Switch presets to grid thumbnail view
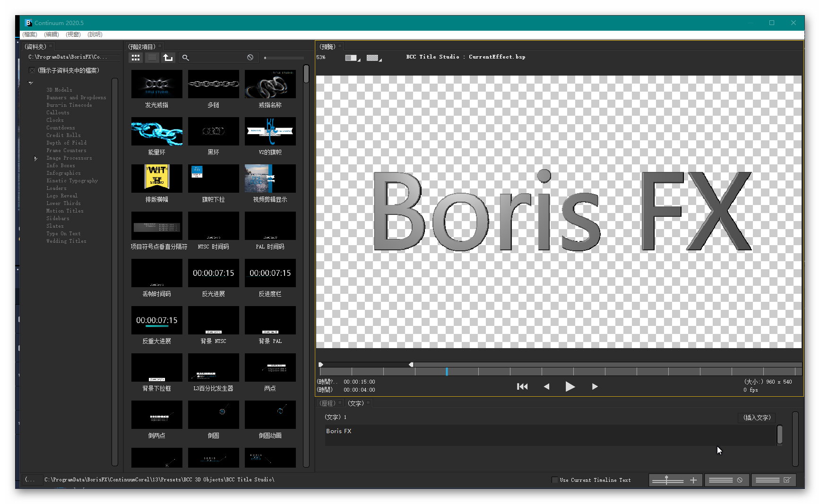Viewport: 820px width, 504px height. pos(136,58)
